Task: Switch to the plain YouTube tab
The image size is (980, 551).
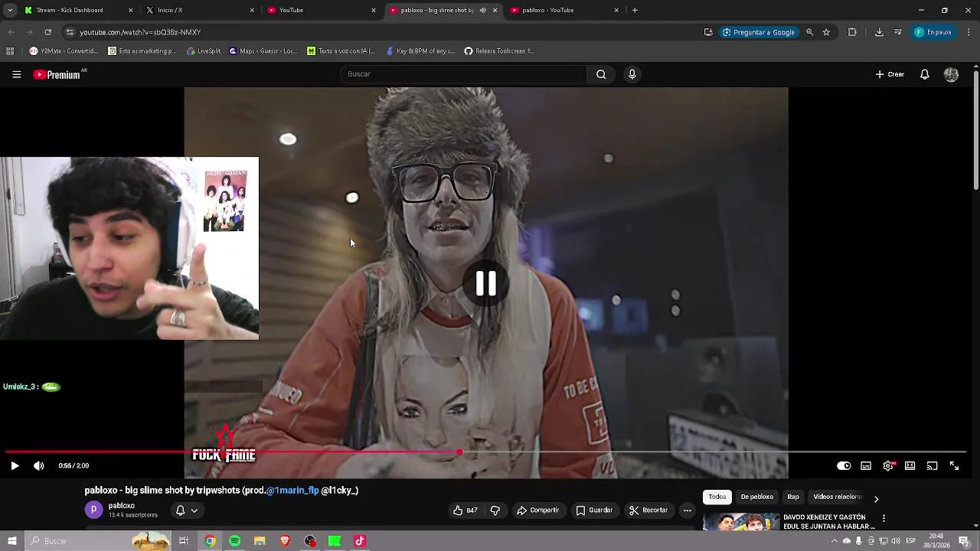Action: click(322, 10)
